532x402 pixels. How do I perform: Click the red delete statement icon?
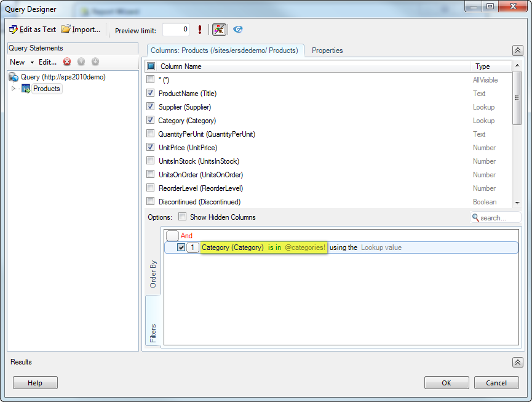pos(67,62)
